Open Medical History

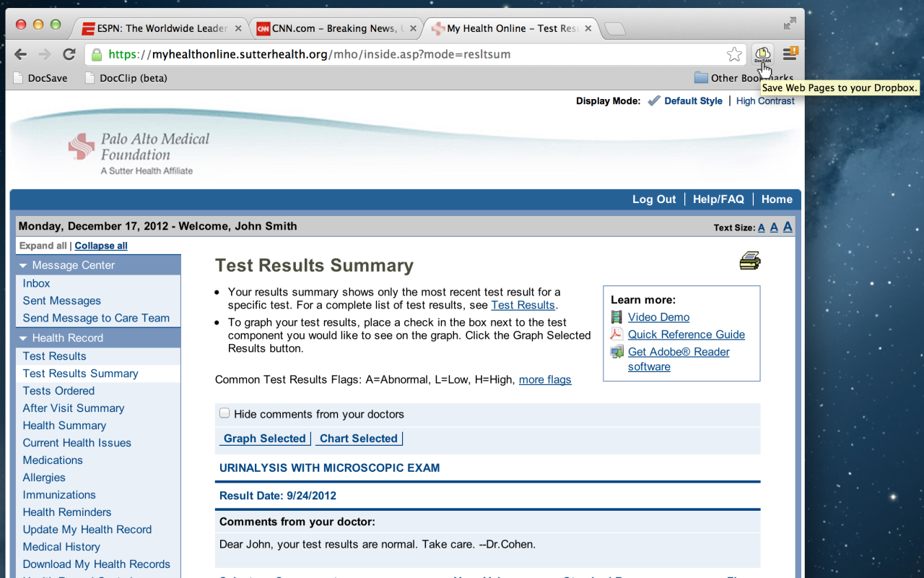pos(61,547)
